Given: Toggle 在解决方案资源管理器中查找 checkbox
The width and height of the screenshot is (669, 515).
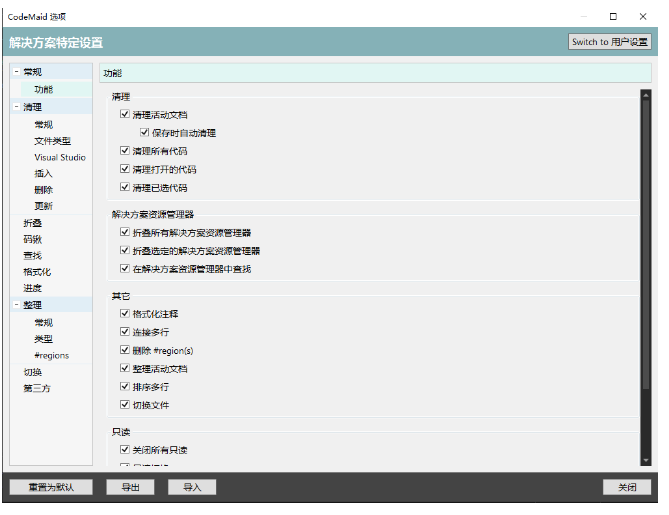Looking at the screenshot, I should pos(125,269).
